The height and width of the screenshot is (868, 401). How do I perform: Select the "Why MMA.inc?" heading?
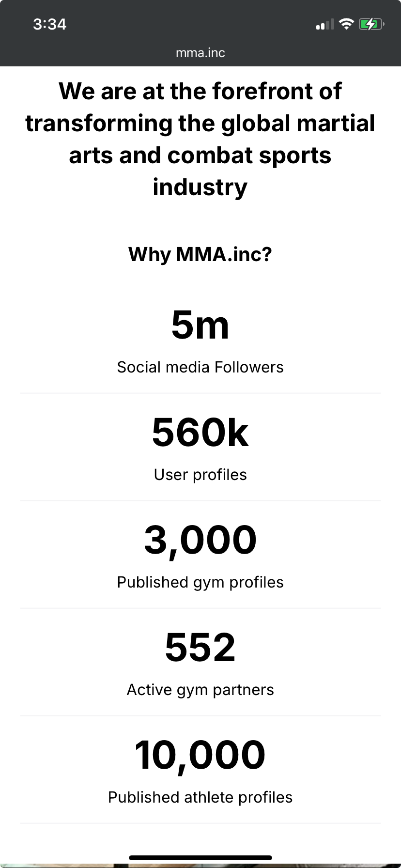[200, 254]
